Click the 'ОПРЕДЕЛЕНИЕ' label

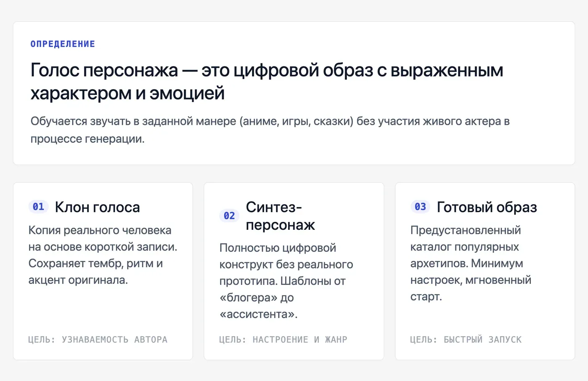(x=63, y=44)
